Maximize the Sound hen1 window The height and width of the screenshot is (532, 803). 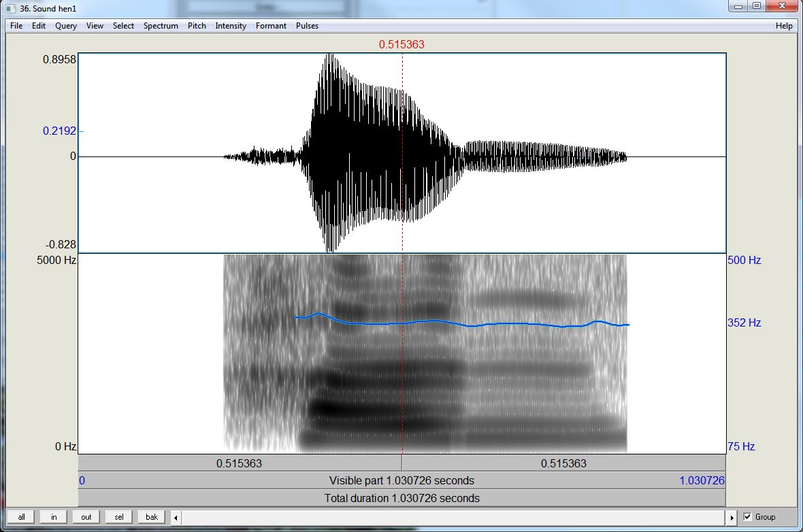[757, 7]
